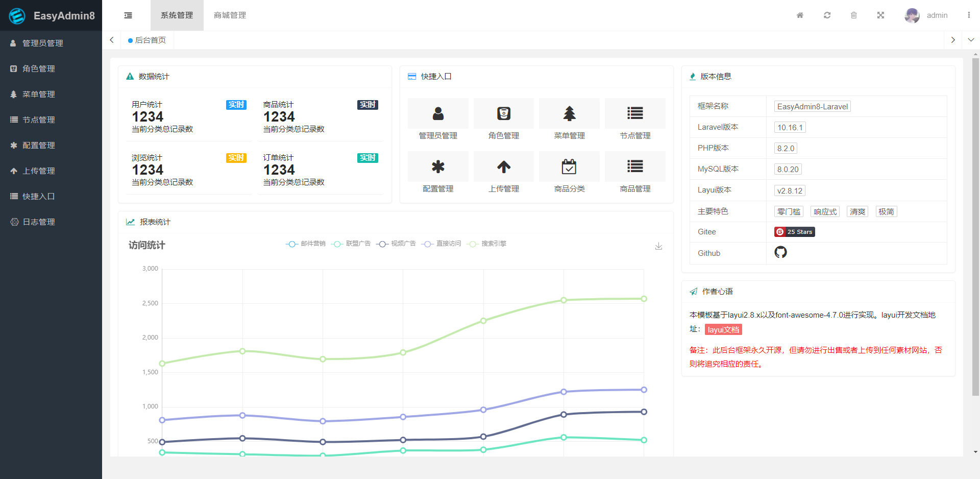Click the 商品统计 实时 badge
980x479 pixels.
pyautogui.click(x=367, y=105)
